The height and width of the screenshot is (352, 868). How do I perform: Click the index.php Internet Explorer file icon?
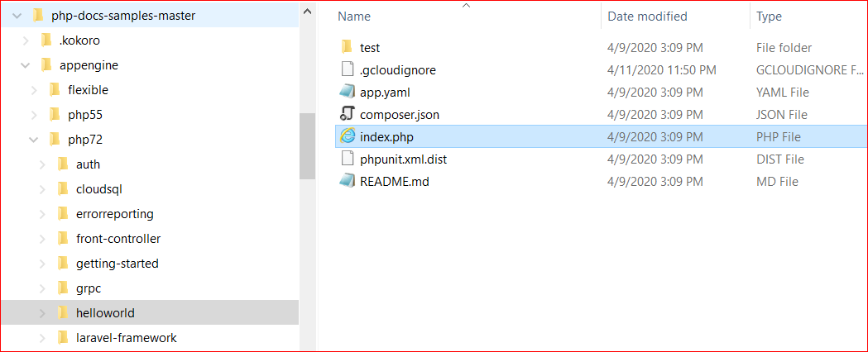348,136
